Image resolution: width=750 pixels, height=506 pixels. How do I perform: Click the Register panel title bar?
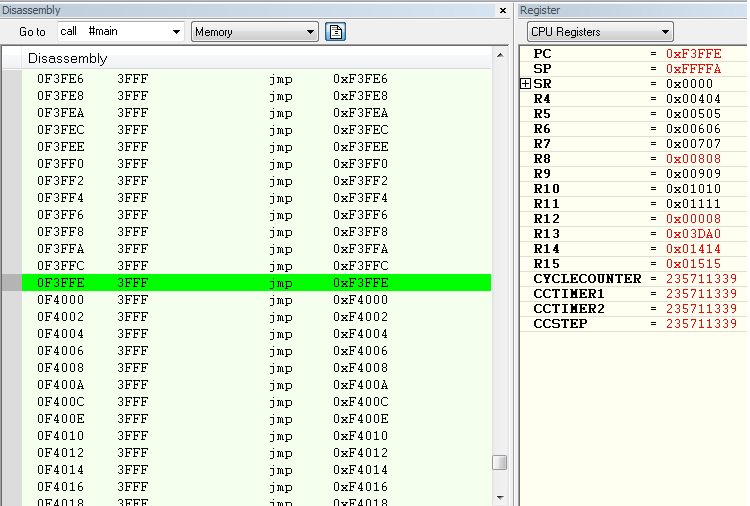[633, 10]
